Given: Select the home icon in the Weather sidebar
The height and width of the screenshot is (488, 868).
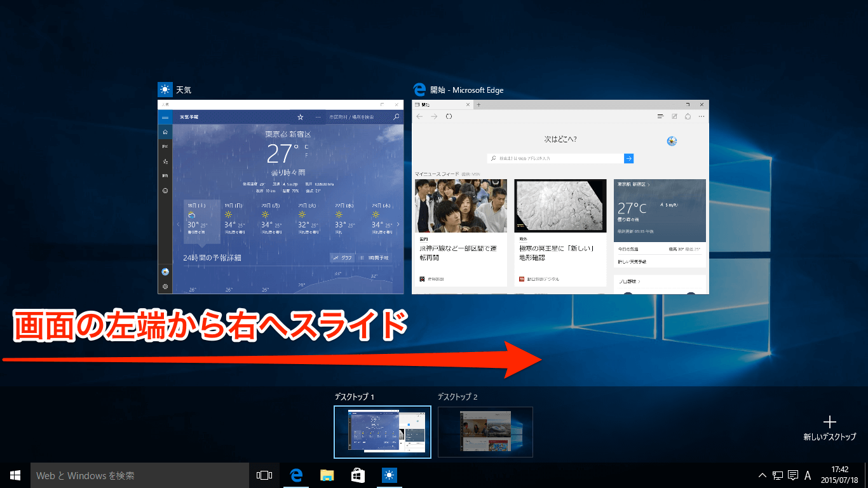Looking at the screenshot, I should pyautogui.click(x=165, y=132).
